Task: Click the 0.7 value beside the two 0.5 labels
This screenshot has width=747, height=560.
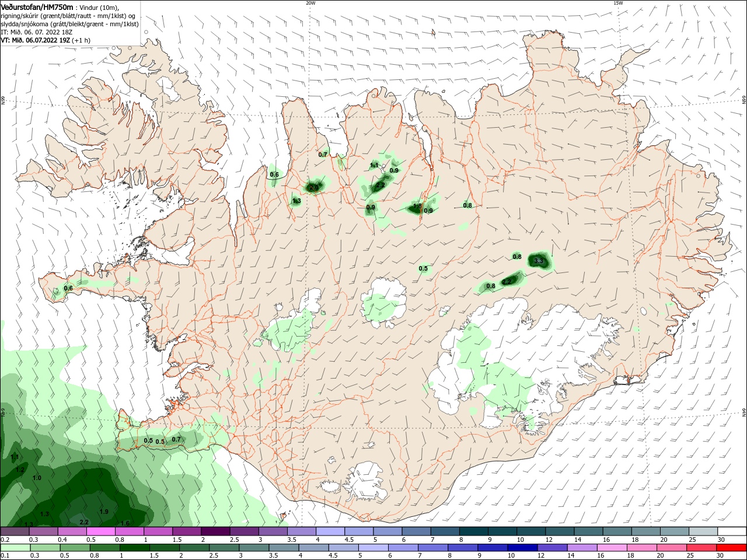Action: click(176, 439)
